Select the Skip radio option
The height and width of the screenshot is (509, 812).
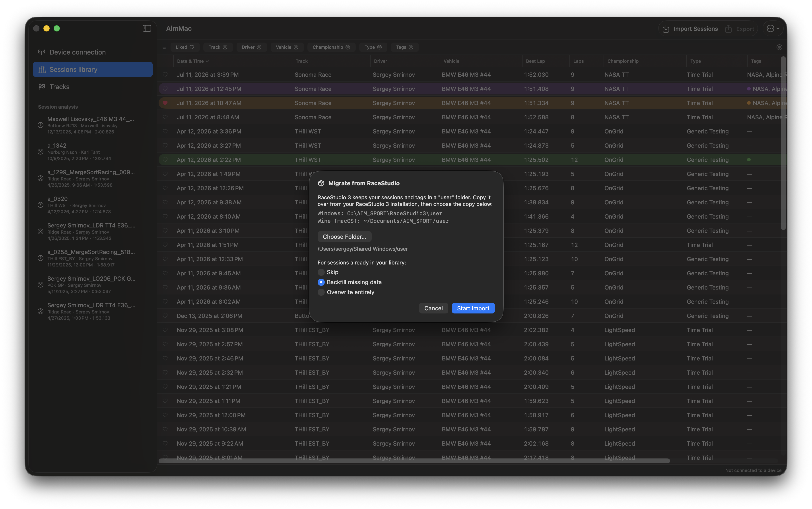(x=321, y=272)
